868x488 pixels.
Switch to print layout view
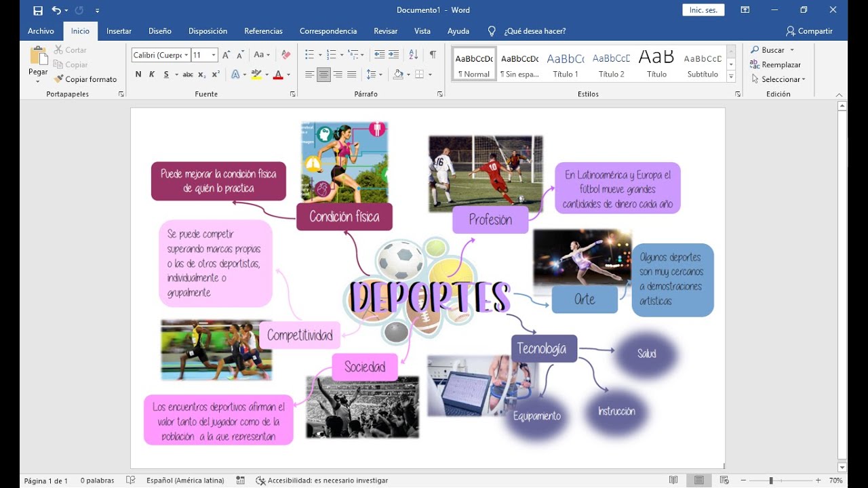pos(698,481)
